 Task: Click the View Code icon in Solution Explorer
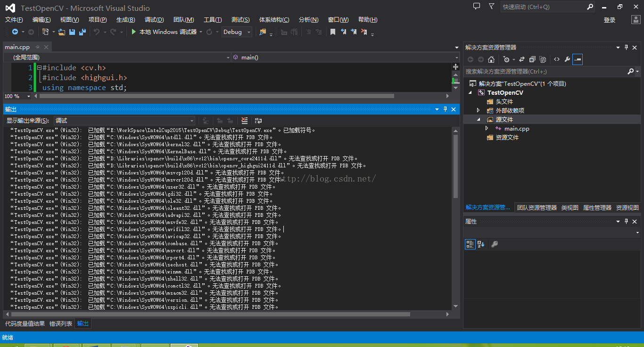coord(557,59)
